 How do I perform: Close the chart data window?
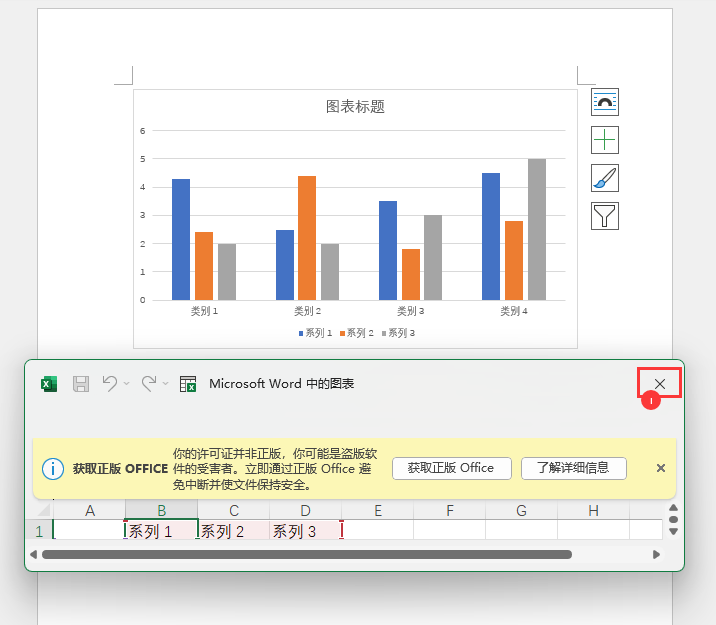click(659, 384)
